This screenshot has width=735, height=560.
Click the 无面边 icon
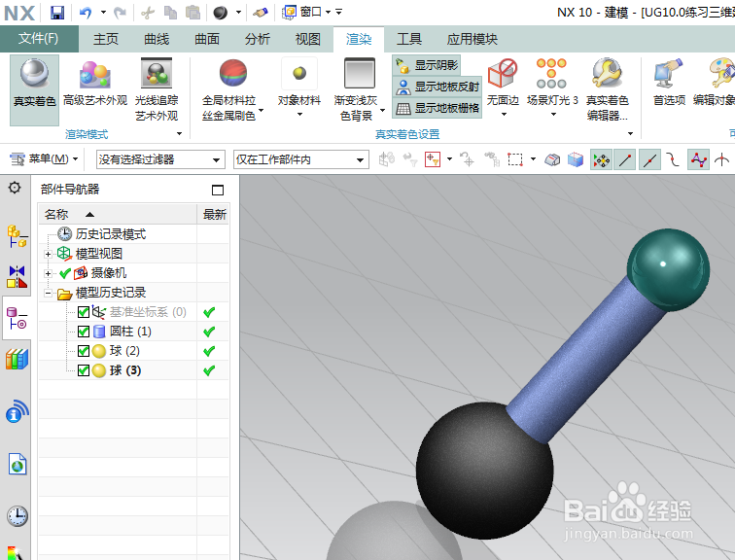coord(503,73)
